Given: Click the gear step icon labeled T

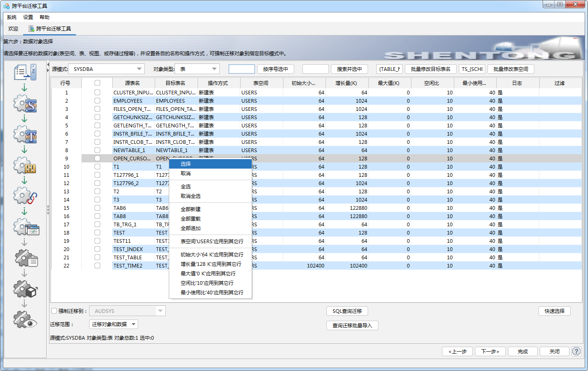Looking at the screenshot, I should tap(25, 135).
